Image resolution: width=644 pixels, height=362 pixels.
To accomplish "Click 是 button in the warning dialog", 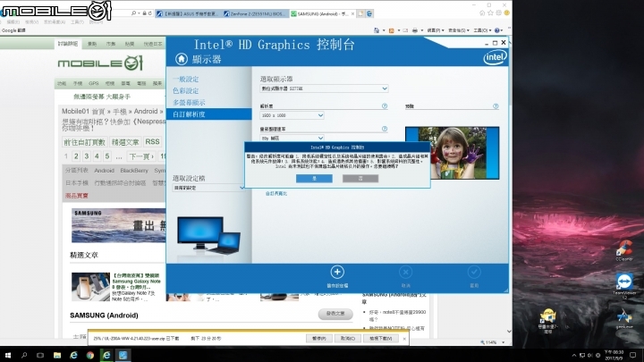I will click(314, 178).
